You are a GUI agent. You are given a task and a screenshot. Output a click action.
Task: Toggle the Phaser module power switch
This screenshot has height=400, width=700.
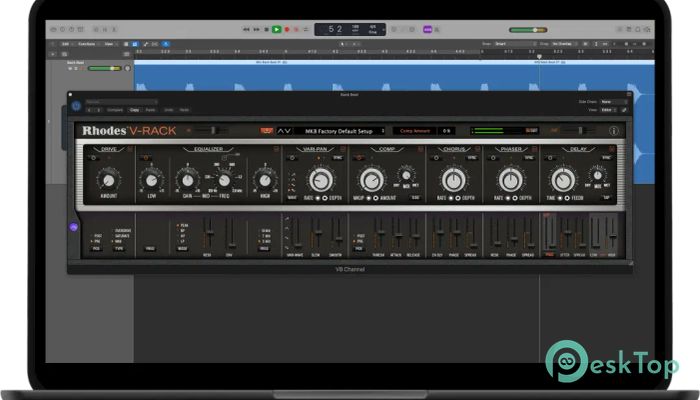[493, 158]
